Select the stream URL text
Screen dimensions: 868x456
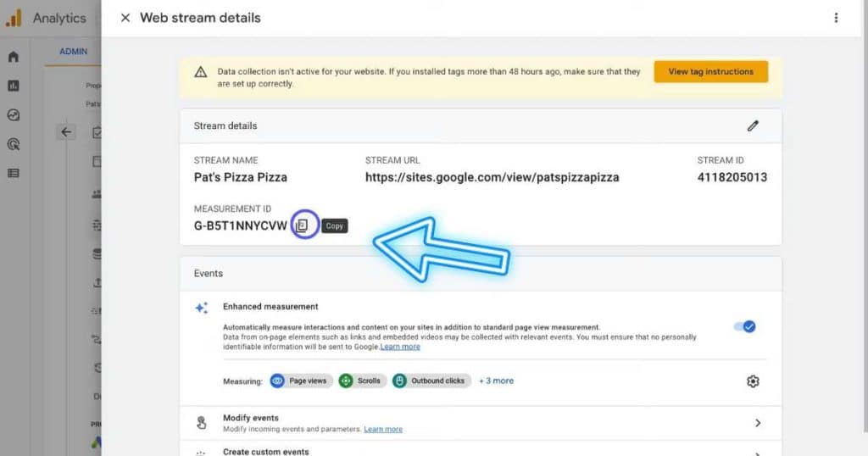(492, 178)
